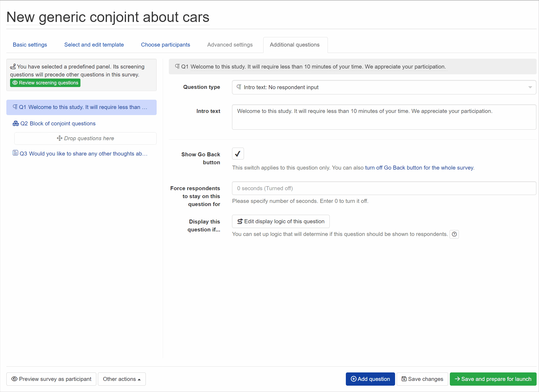Click the eye icon on Review screening questions

coord(15,83)
